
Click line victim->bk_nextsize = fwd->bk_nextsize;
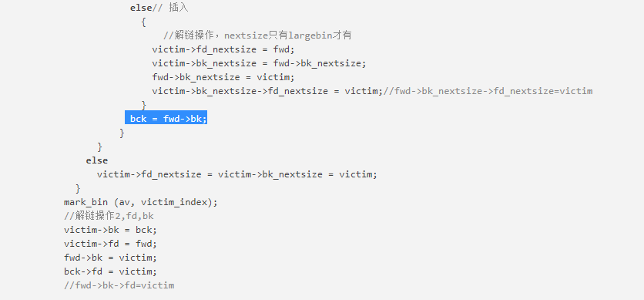[x=259, y=63]
